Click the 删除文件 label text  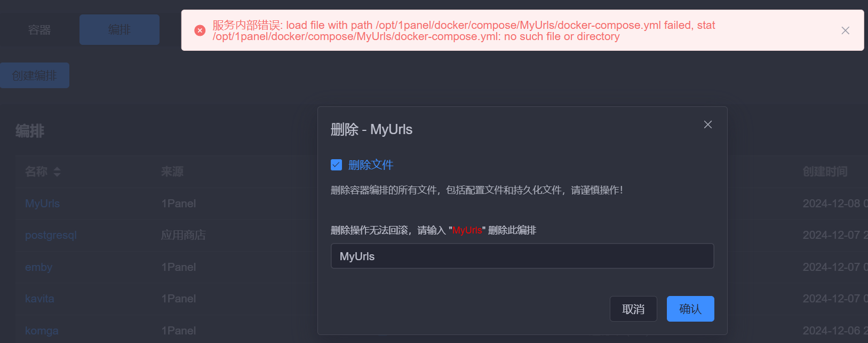coord(371,165)
